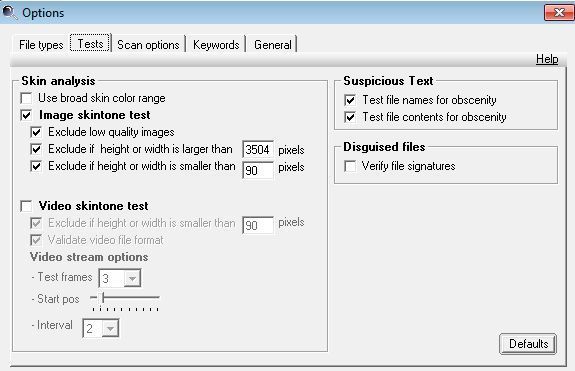Toggle Test file contents for obscenity
This screenshot has height=371, width=575.
350,117
